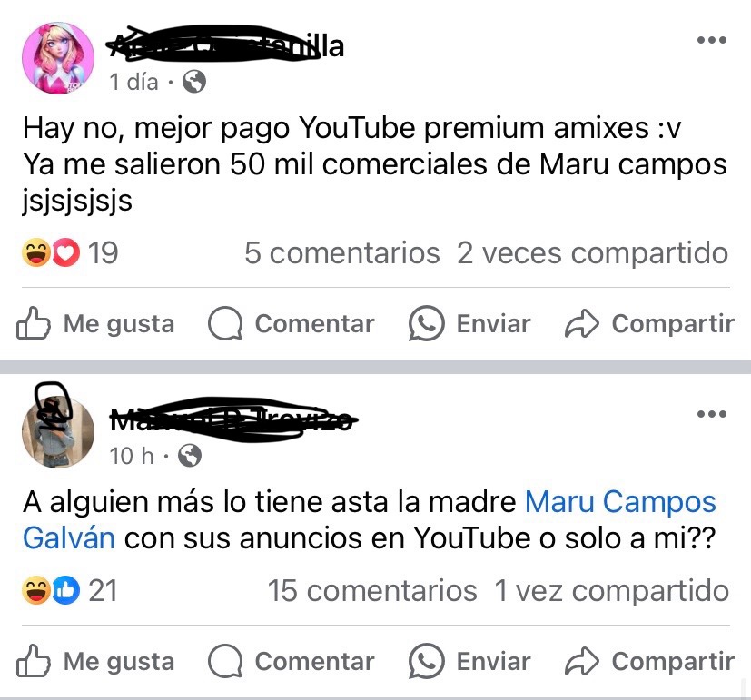Click WhatsApp send icon on first post
Viewport: 751px width, 700px height.
pos(426,323)
